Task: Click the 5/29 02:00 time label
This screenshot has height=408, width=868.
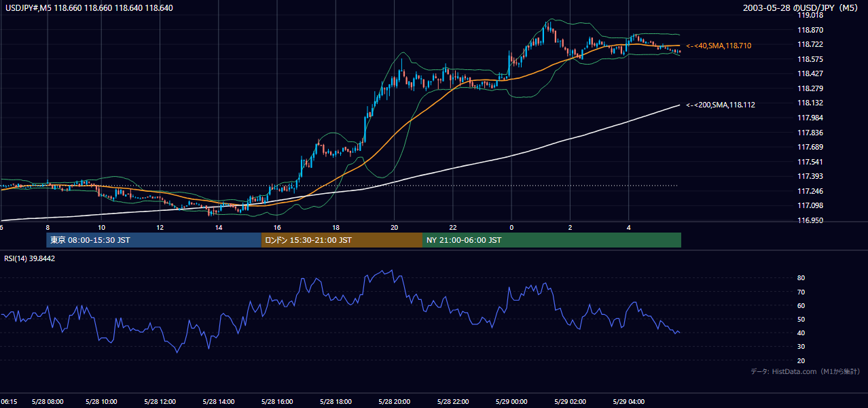Action: pos(569,402)
